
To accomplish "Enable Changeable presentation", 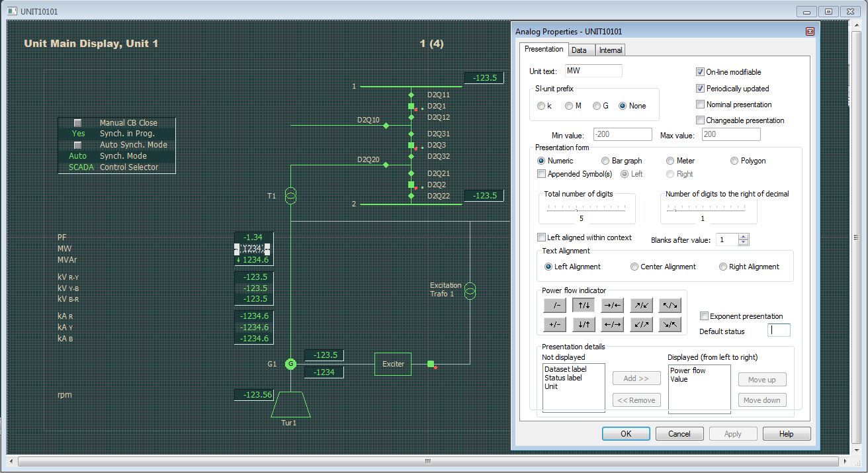I will (701, 120).
